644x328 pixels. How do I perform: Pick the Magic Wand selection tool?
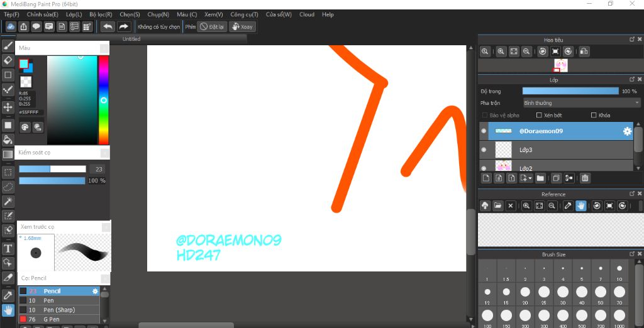tap(8, 201)
